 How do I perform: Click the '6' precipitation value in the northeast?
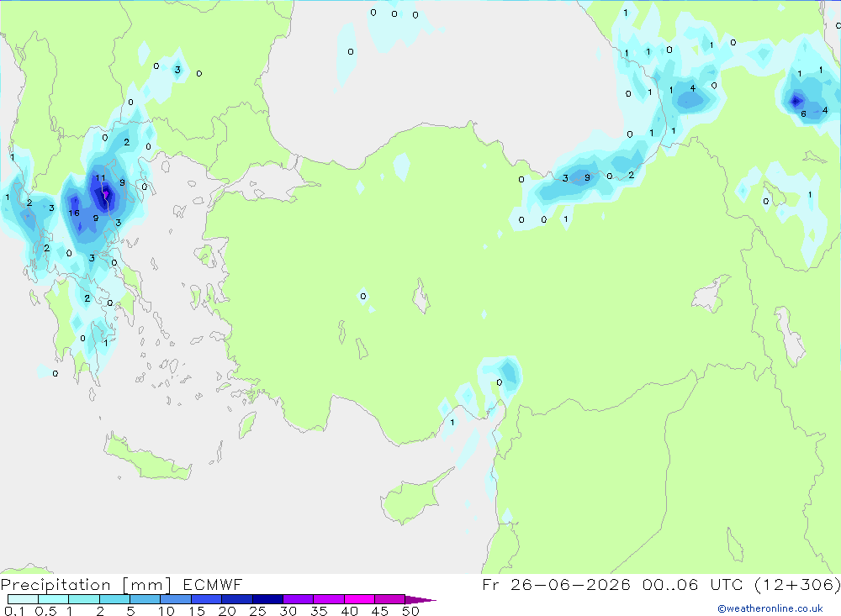[x=803, y=113]
